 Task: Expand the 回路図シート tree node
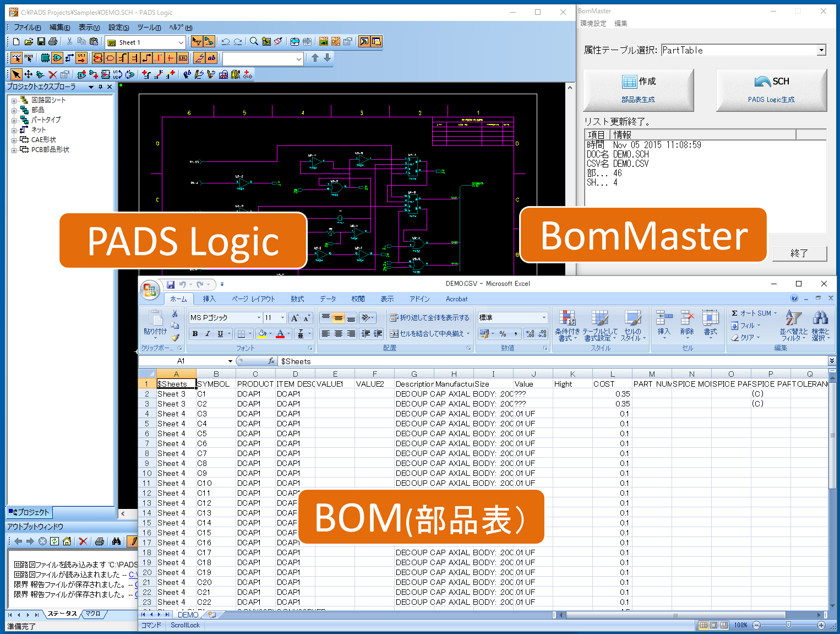[x=14, y=100]
